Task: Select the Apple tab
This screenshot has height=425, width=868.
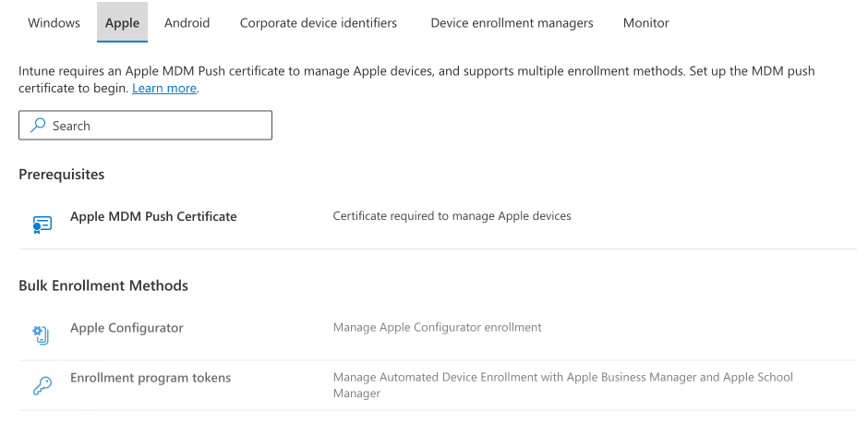Action: (122, 23)
